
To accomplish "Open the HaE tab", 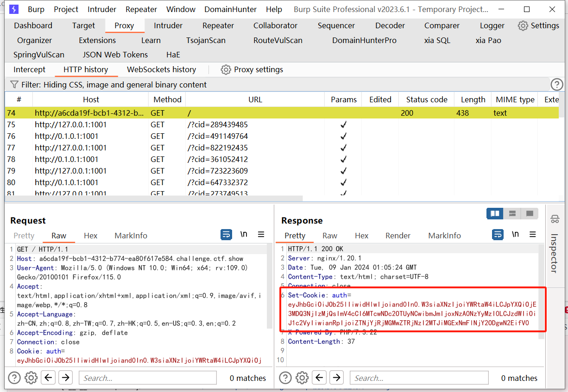I will click(x=173, y=55).
